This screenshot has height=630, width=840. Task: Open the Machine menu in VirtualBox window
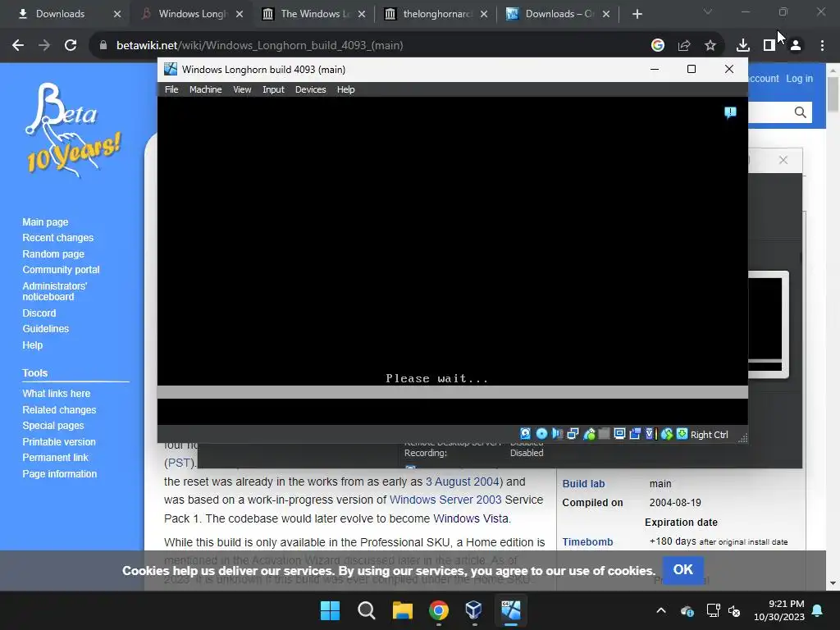click(x=205, y=89)
